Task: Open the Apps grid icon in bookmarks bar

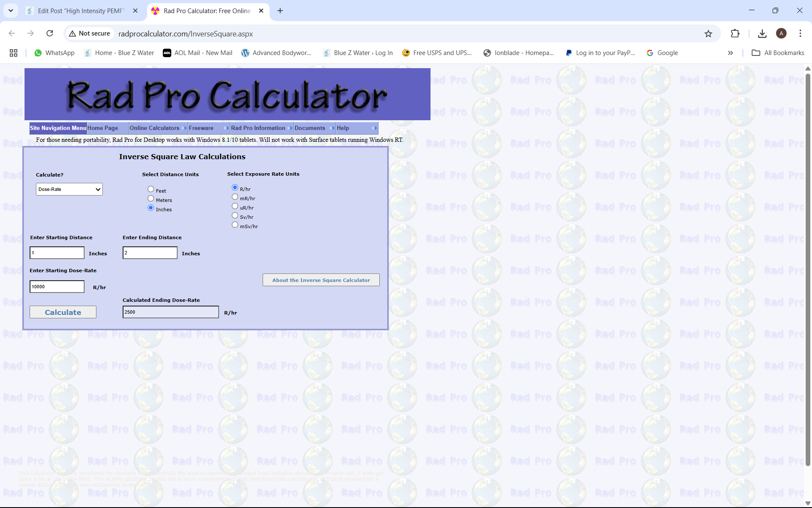Action: click(x=14, y=53)
